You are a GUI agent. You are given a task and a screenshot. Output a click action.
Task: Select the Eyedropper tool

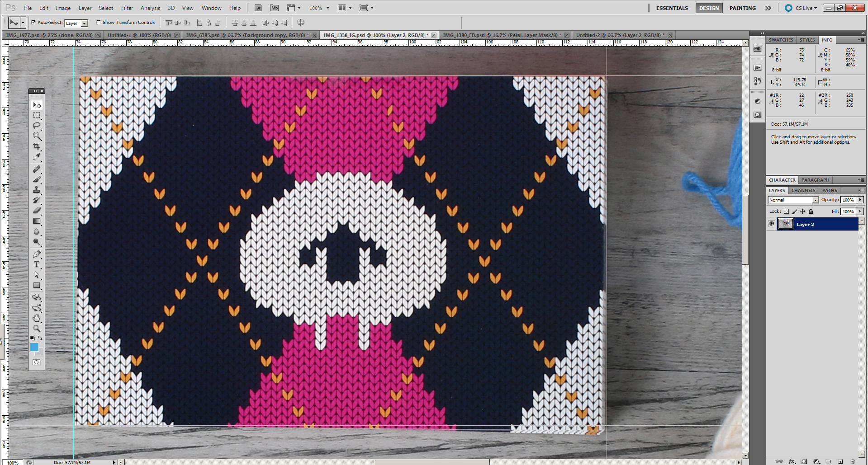coord(37,157)
